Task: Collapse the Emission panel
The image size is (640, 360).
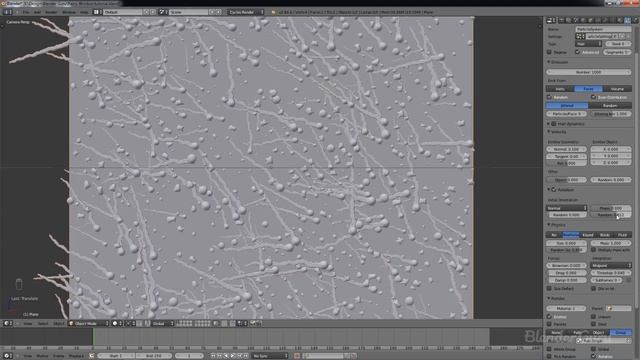Action: click(549, 62)
